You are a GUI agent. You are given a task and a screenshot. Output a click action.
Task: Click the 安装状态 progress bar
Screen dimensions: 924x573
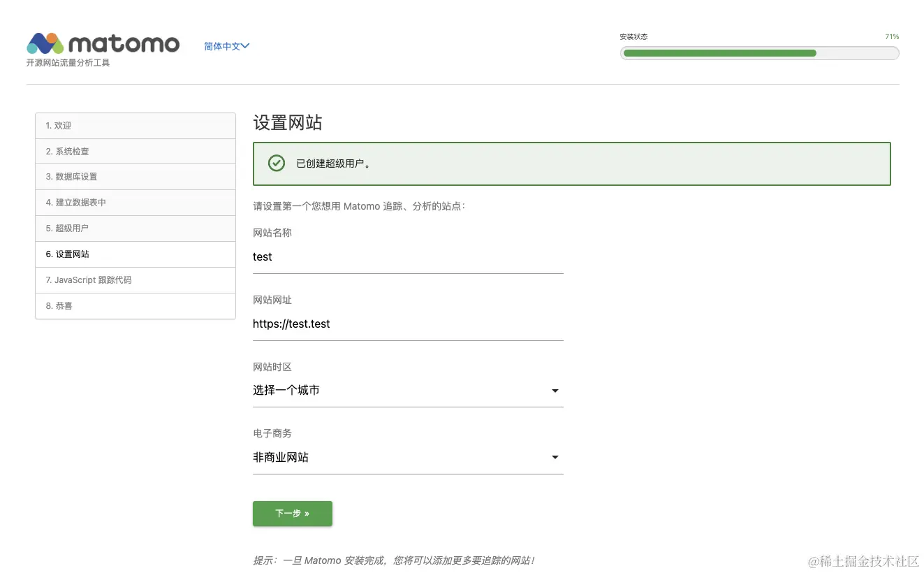coord(759,53)
